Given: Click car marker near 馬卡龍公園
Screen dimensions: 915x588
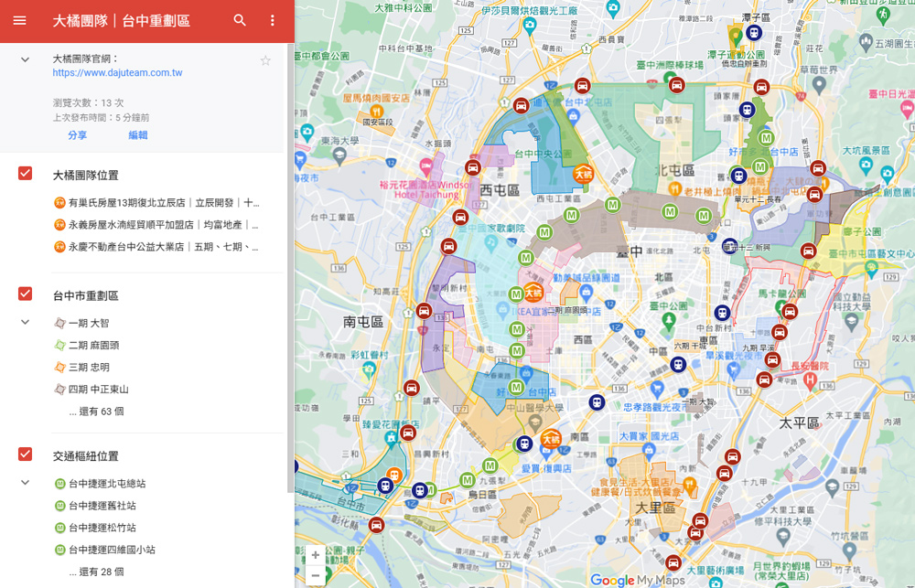Looking at the screenshot, I should click(790, 311).
